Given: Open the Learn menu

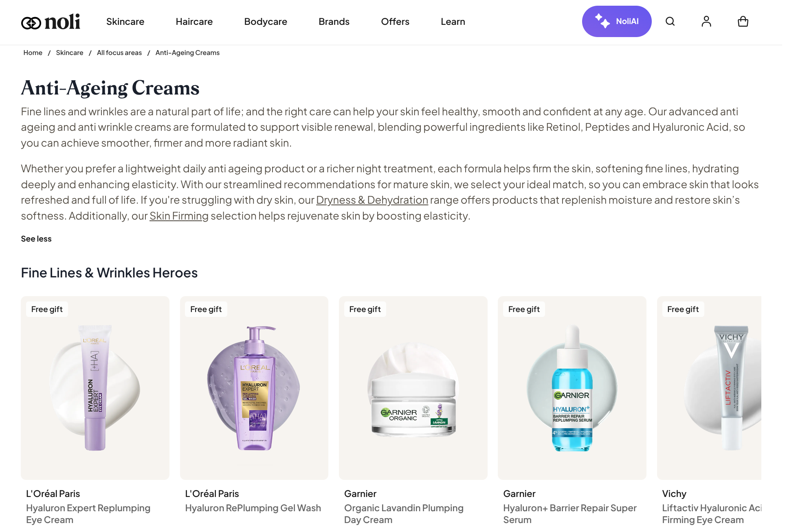Looking at the screenshot, I should 453,22.
